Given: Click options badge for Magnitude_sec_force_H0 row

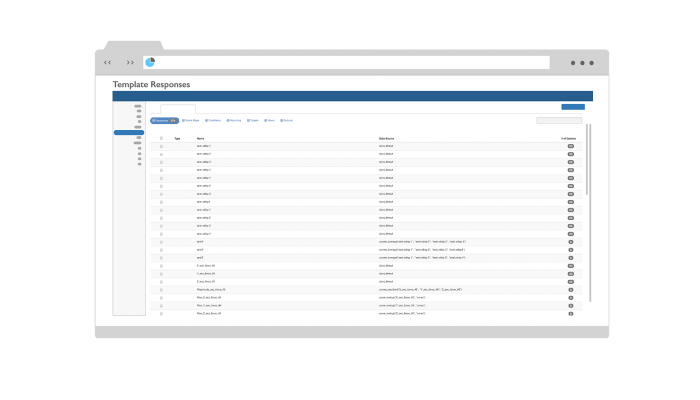Looking at the screenshot, I should pos(570,290).
